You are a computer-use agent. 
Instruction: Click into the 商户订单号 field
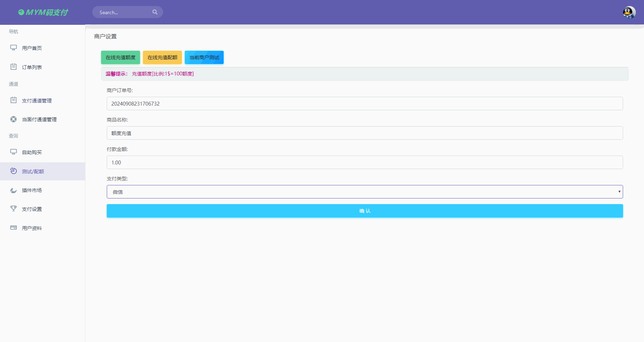pyautogui.click(x=365, y=103)
